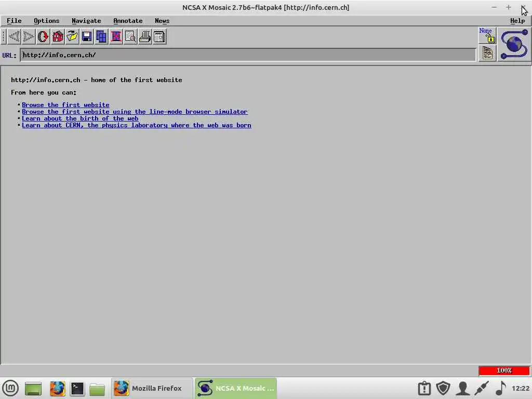532x399 pixels.
Task: Open the 'Learn about CERN' link
Action: tap(137, 125)
